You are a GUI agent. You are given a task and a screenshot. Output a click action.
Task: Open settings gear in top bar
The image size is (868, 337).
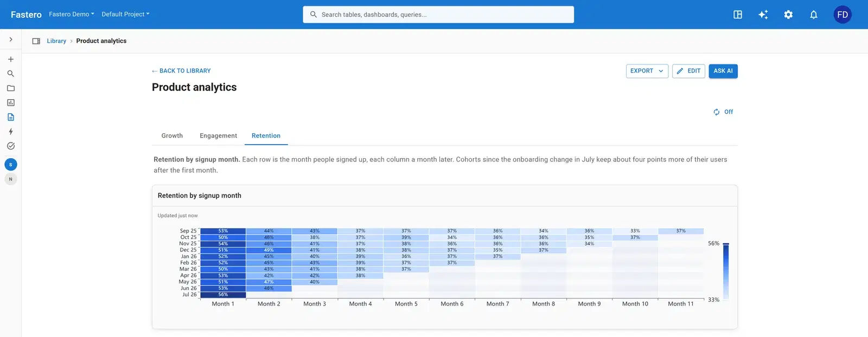[x=788, y=15]
